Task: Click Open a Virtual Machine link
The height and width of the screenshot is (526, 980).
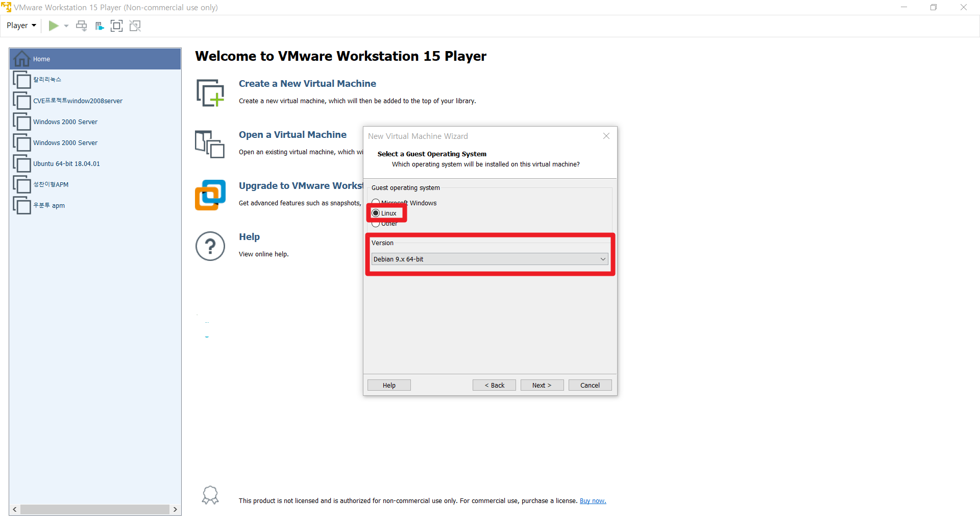Action: click(292, 135)
